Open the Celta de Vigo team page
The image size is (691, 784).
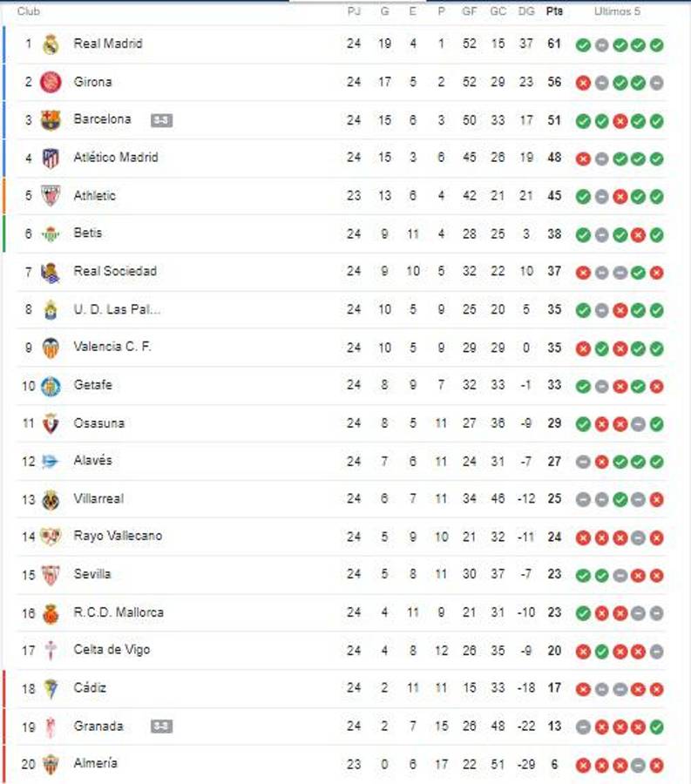click(x=112, y=650)
